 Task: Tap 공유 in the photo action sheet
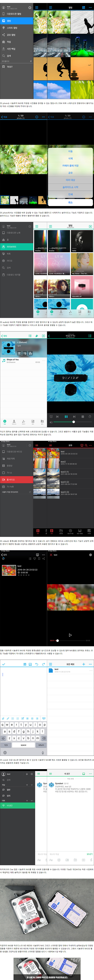click(x=70, y=173)
